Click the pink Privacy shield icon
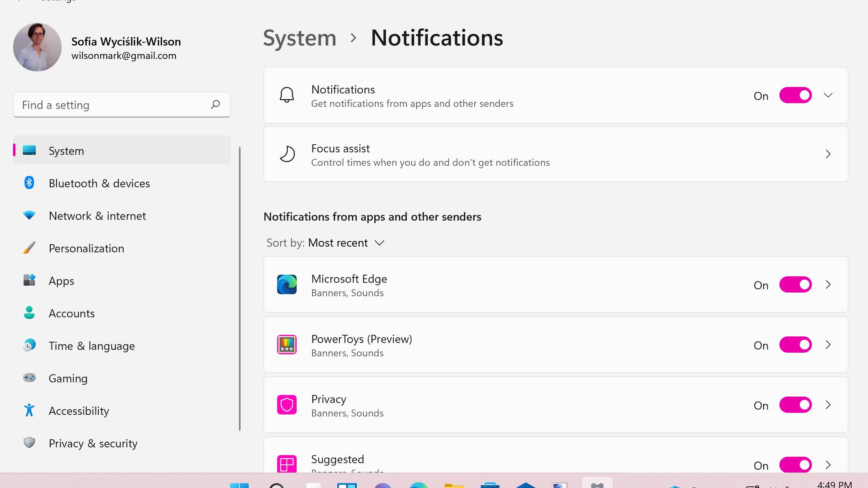The height and width of the screenshot is (488, 868). 286,405
